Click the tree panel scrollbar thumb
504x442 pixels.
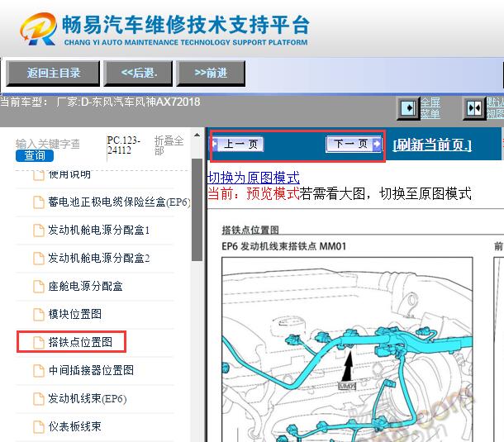pyautogui.click(x=197, y=210)
